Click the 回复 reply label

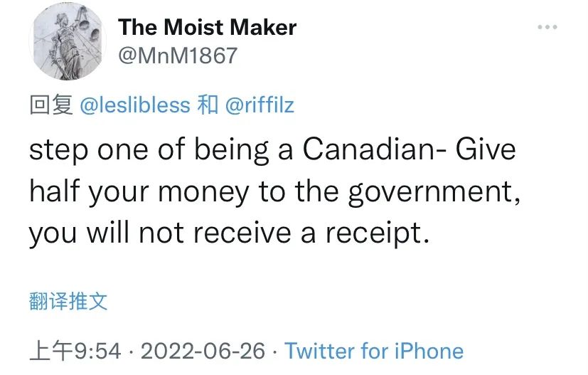(x=51, y=106)
